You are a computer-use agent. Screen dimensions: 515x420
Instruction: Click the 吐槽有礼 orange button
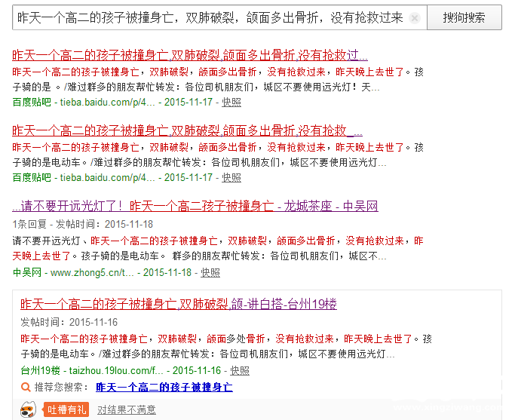click(x=66, y=409)
